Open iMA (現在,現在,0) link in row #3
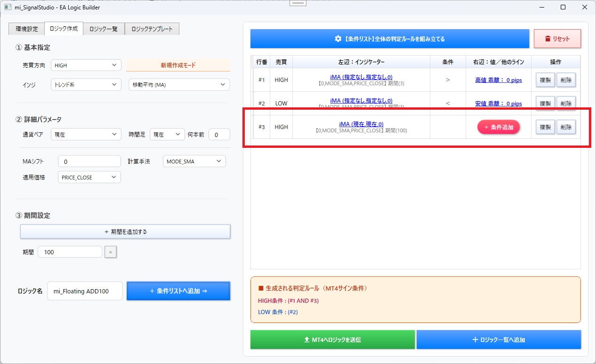Screen dimensions: 596x364 click(x=361, y=124)
